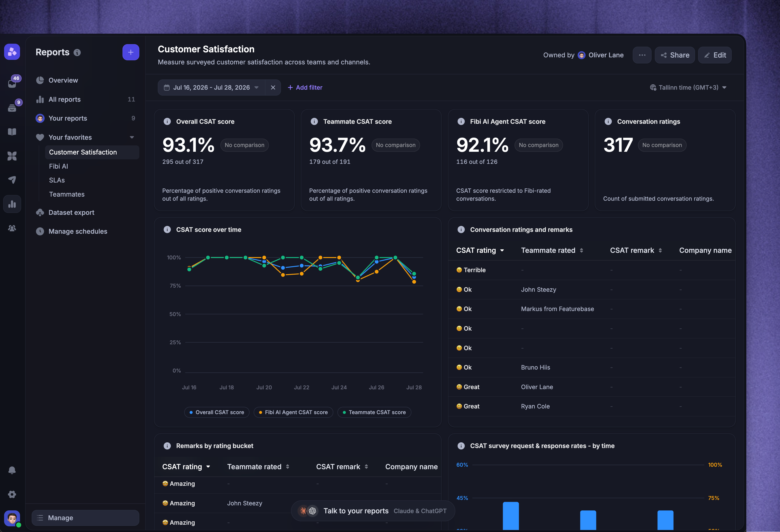Collapse the Your favorites section

(132, 137)
